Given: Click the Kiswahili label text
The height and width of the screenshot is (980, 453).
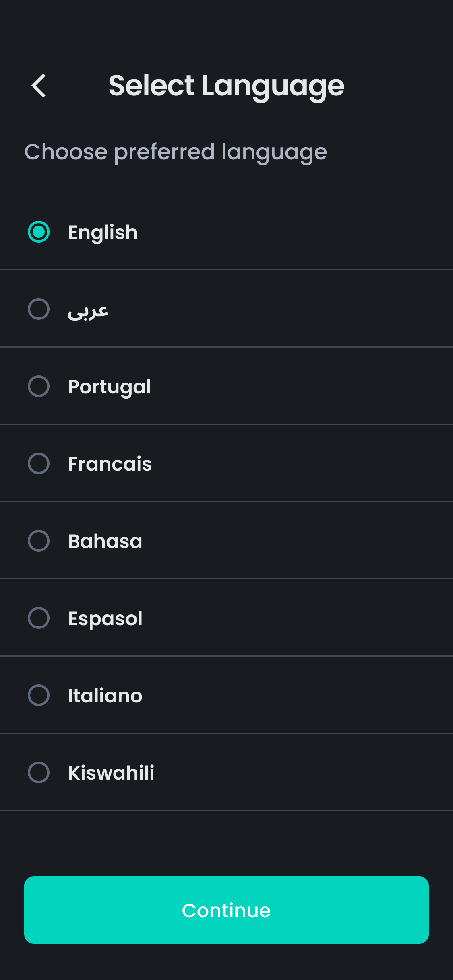Looking at the screenshot, I should (x=111, y=773).
